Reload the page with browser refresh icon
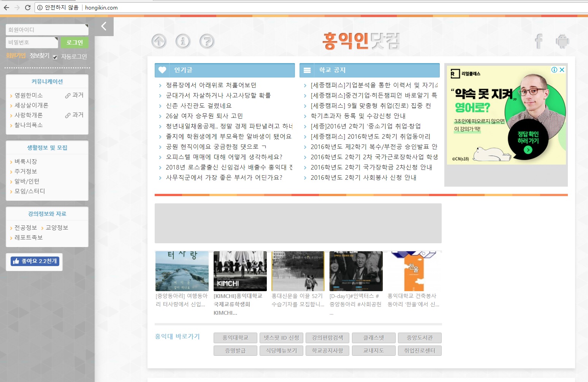588x382 pixels. [28, 8]
